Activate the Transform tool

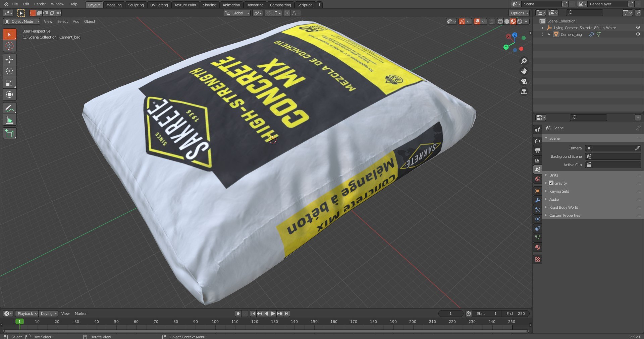[x=9, y=94]
